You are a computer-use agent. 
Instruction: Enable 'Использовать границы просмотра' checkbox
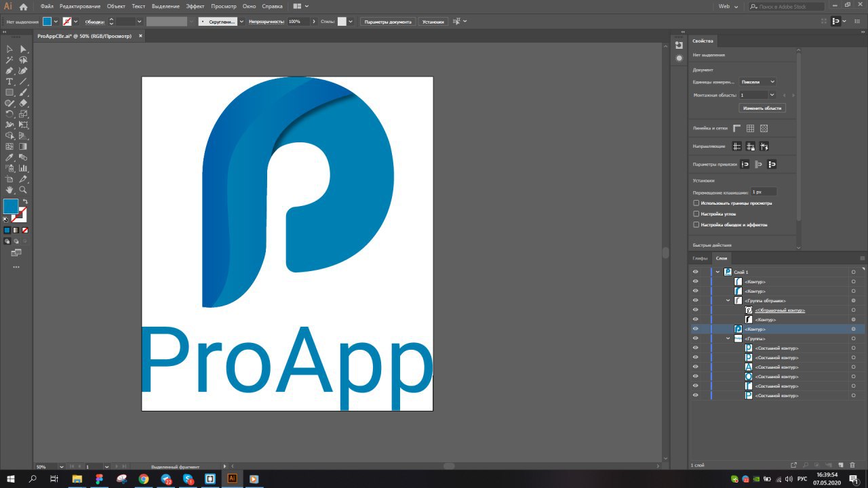point(696,203)
